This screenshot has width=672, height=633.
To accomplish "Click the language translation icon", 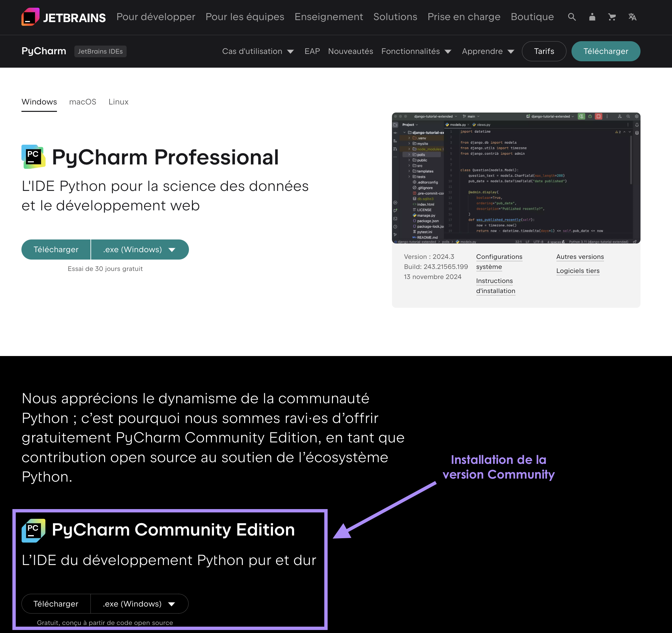I will pyautogui.click(x=632, y=17).
